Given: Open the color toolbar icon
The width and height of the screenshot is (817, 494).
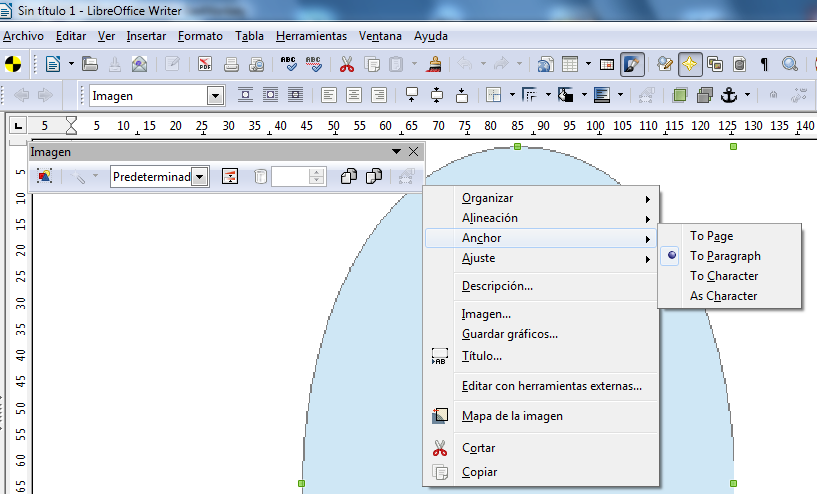Looking at the screenshot, I should 230,177.
